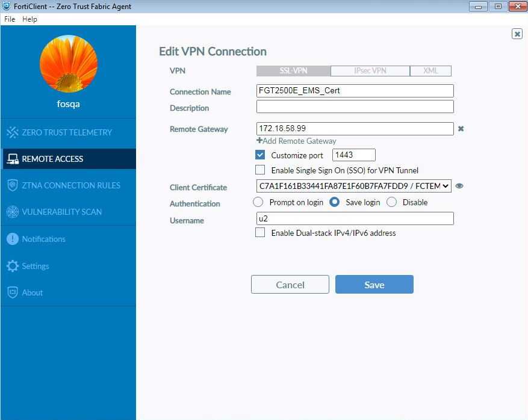Click the ZTNA Connection Rules shield icon
The height and width of the screenshot is (420, 528).
click(x=13, y=185)
